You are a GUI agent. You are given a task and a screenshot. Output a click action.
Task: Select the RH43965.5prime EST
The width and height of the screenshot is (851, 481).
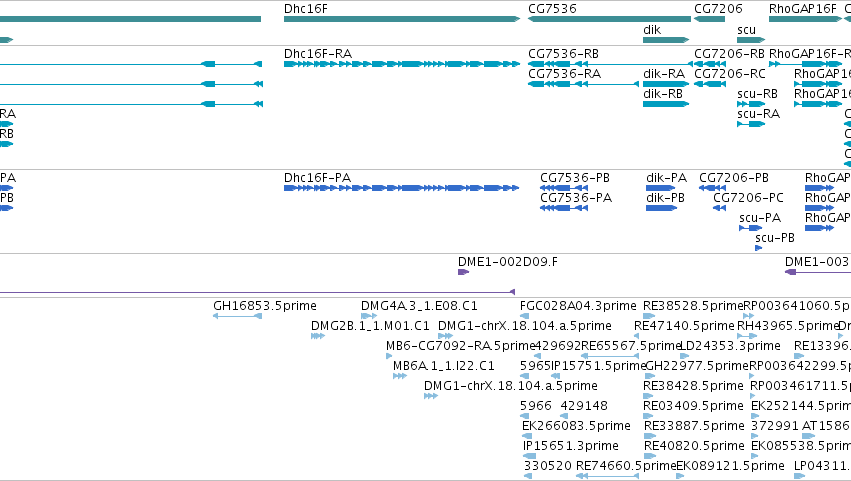pyautogui.click(x=747, y=336)
